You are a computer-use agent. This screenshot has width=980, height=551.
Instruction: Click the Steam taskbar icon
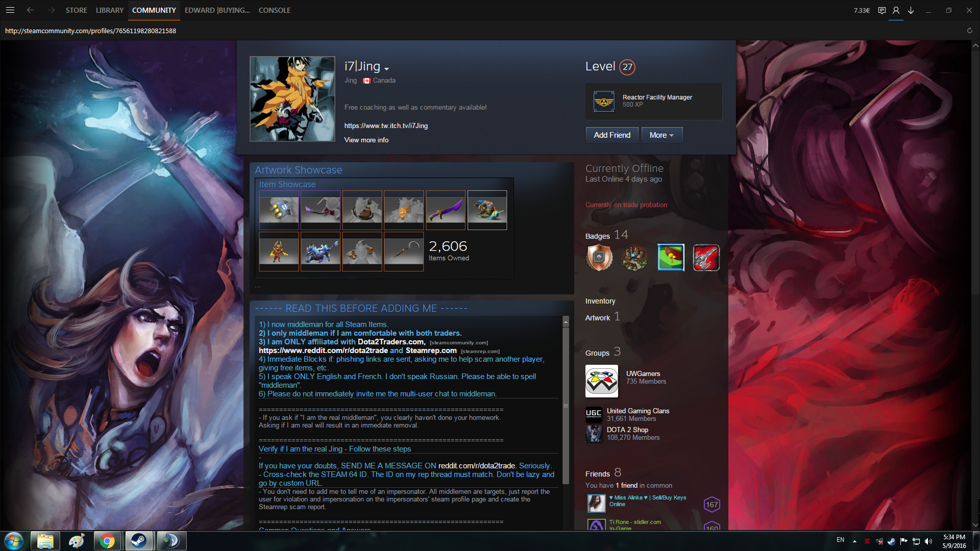click(x=138, y=540)
